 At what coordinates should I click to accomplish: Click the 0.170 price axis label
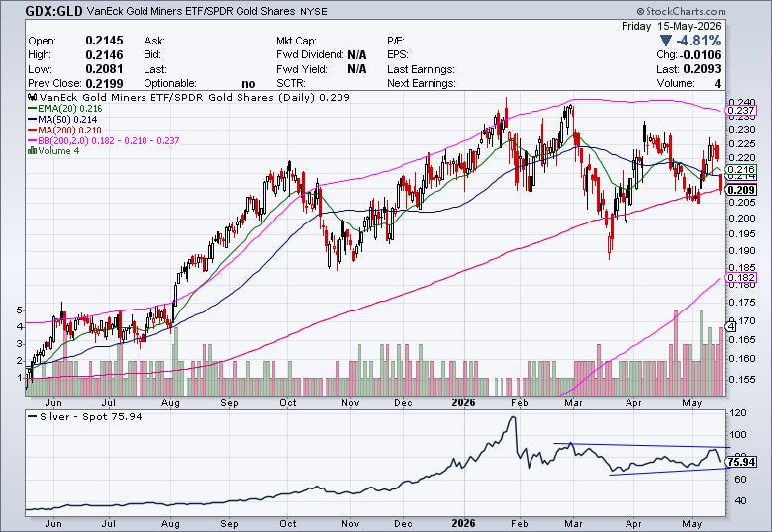pyautogui.click(x=742, y=320)
